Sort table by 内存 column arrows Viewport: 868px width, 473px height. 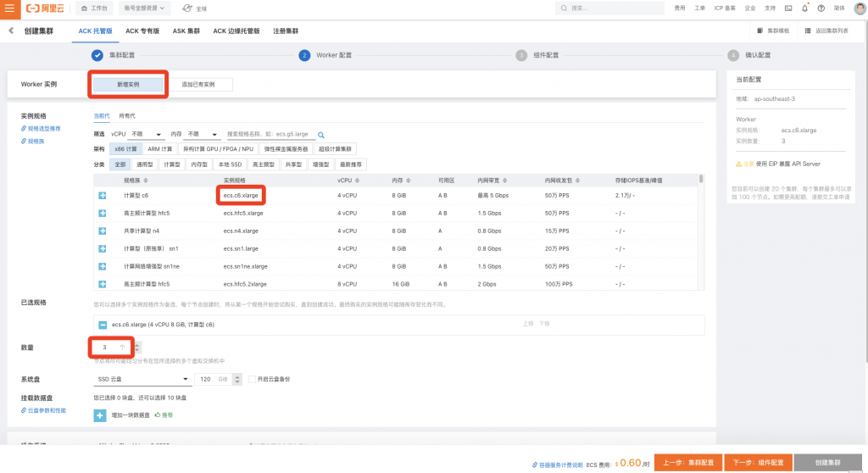tap(409, 181)
